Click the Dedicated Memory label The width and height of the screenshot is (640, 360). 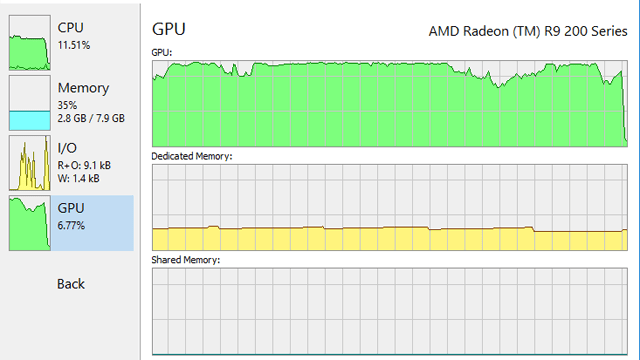pyautogui.click(x=192, y=156)
